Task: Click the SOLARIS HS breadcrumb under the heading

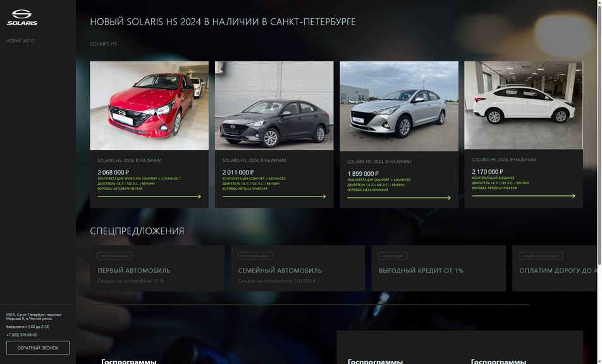Action: pos(104,44)
